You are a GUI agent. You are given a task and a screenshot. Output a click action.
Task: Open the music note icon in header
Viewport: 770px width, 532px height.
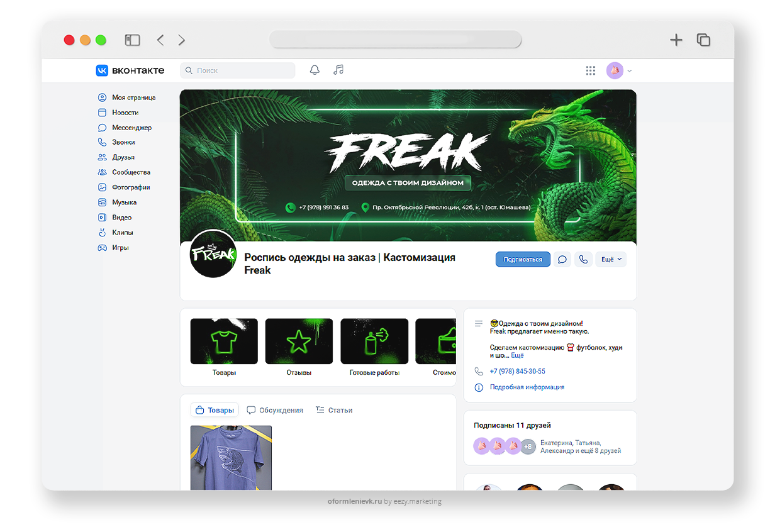338,70
